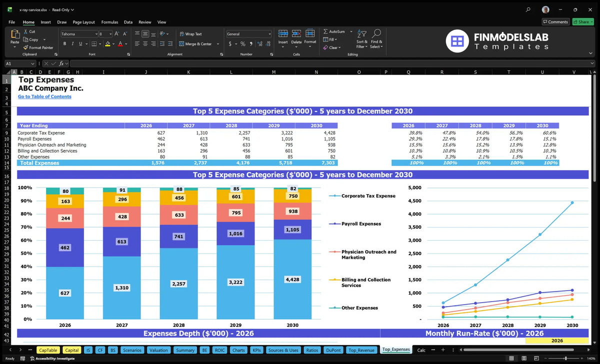Image resolution: width=600 pixels, height=364 pixels.
Task: Apply Percent Style icon
Action: (243, 44)
